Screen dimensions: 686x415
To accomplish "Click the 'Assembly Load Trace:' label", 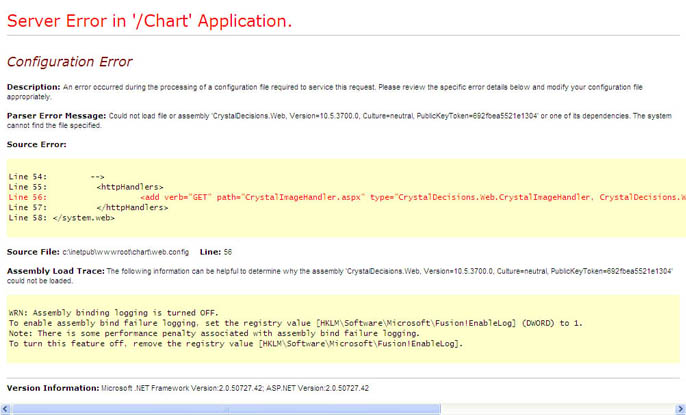I will point(56,271).
